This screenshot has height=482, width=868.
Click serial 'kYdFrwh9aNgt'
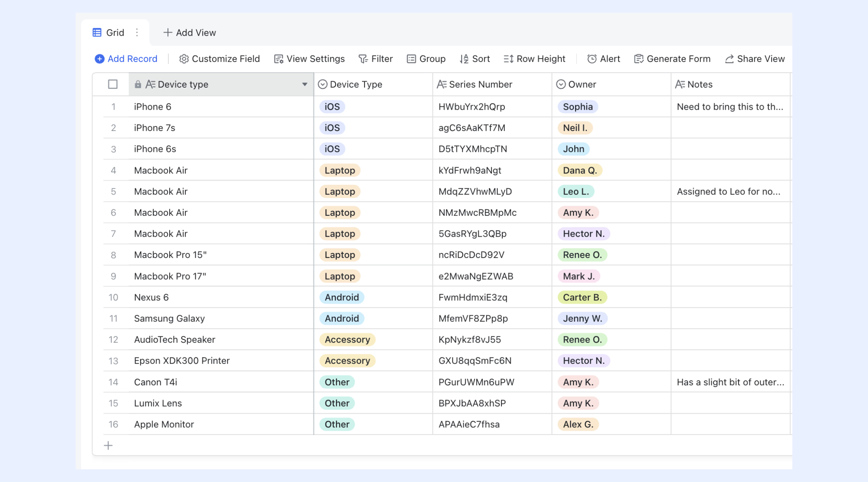tap(470, 171)
